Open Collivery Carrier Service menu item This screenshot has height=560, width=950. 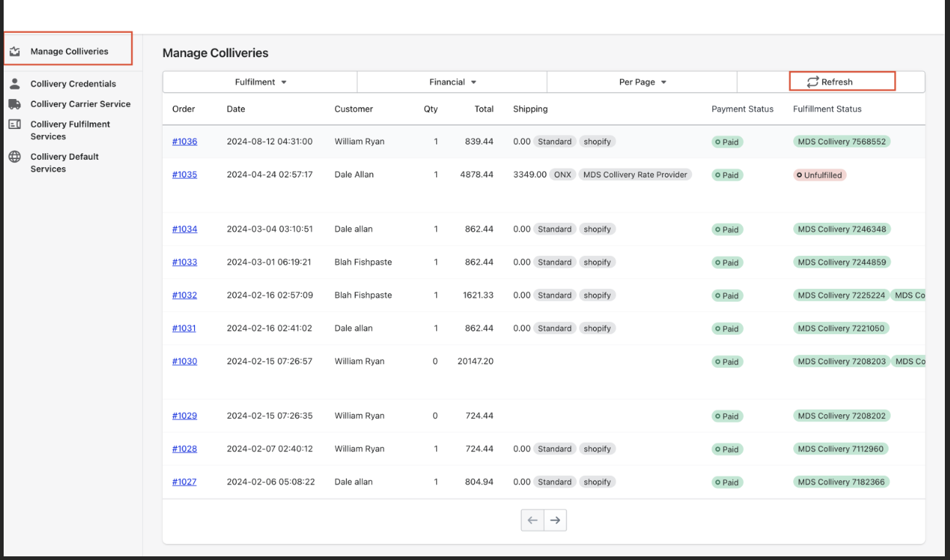tap(80, 104)
